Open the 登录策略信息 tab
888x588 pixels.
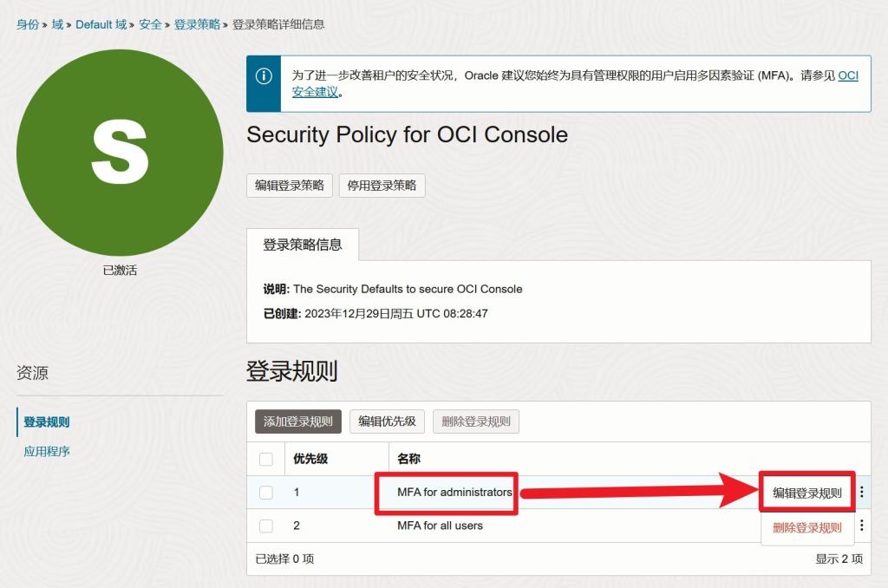coord(303,245)
